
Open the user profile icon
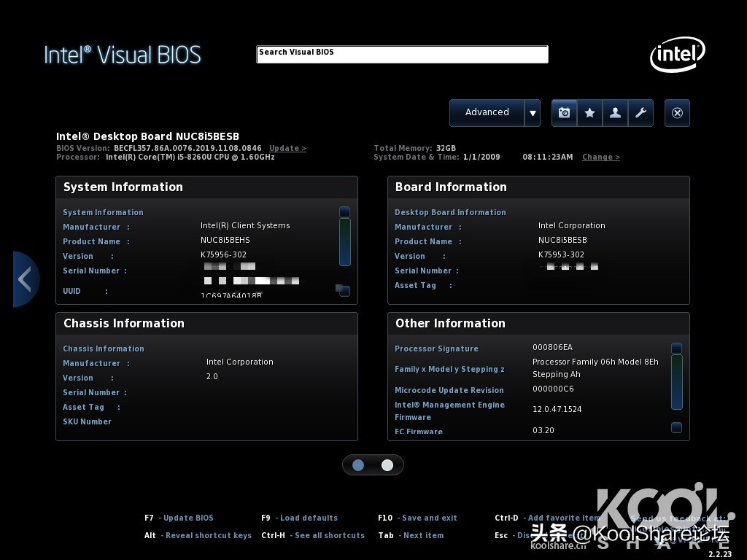coord(615,112)
